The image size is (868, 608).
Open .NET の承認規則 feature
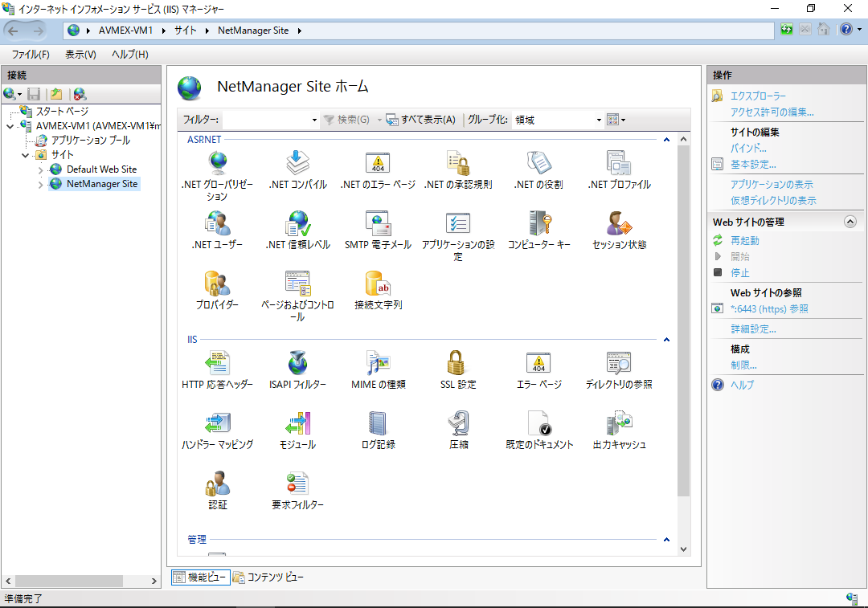coord(458,170)
